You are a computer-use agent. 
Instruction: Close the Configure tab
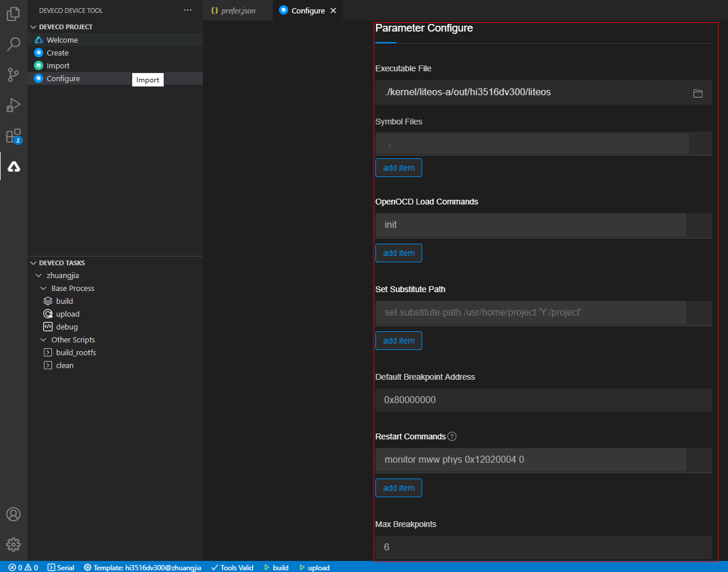pos(333,11)
